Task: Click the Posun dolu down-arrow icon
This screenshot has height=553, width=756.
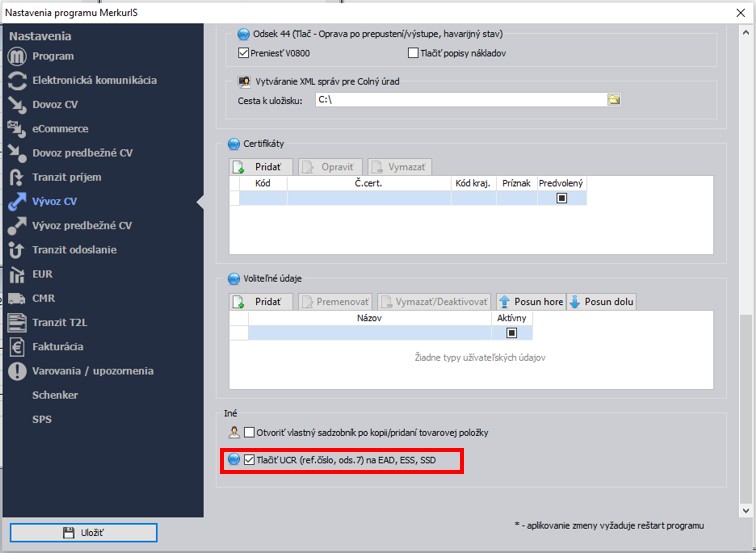Action: (575, 302)
